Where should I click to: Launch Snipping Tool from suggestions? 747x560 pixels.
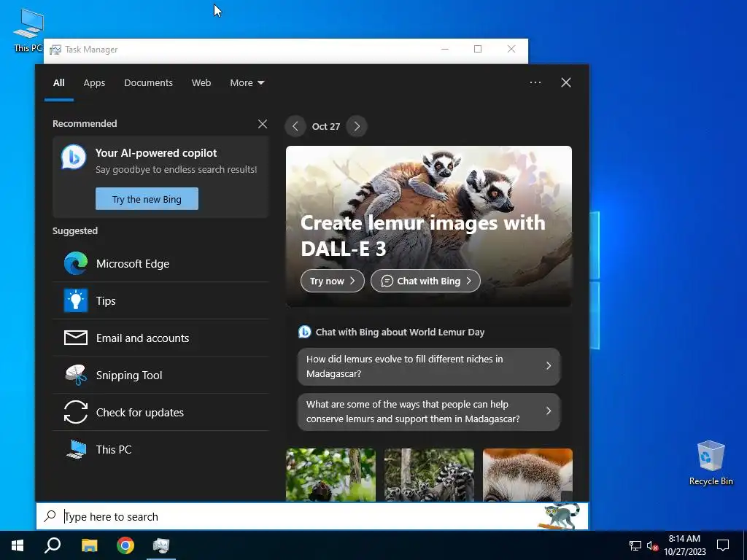[x=160, y=375]
